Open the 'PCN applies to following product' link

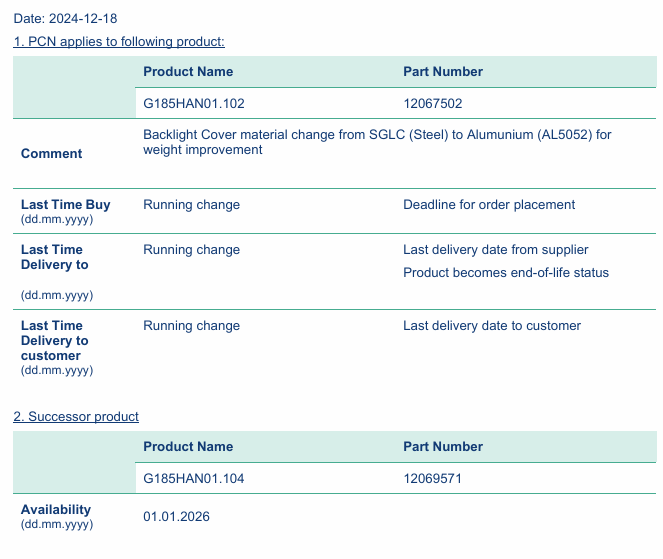[119, 41]
